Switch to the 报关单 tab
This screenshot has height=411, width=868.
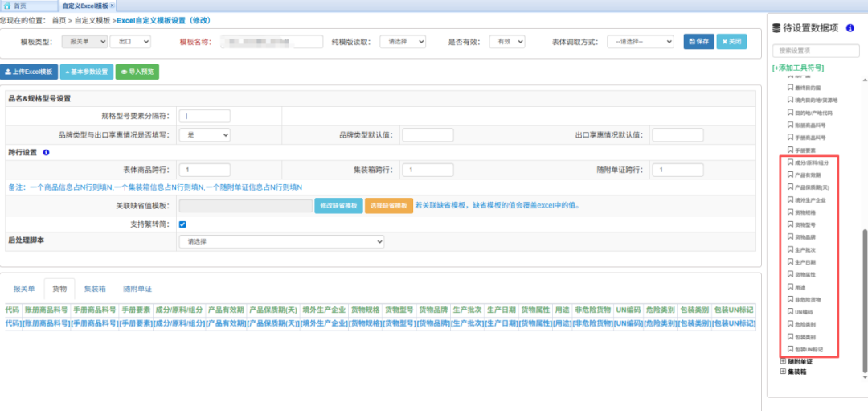[x=24, y=288]
